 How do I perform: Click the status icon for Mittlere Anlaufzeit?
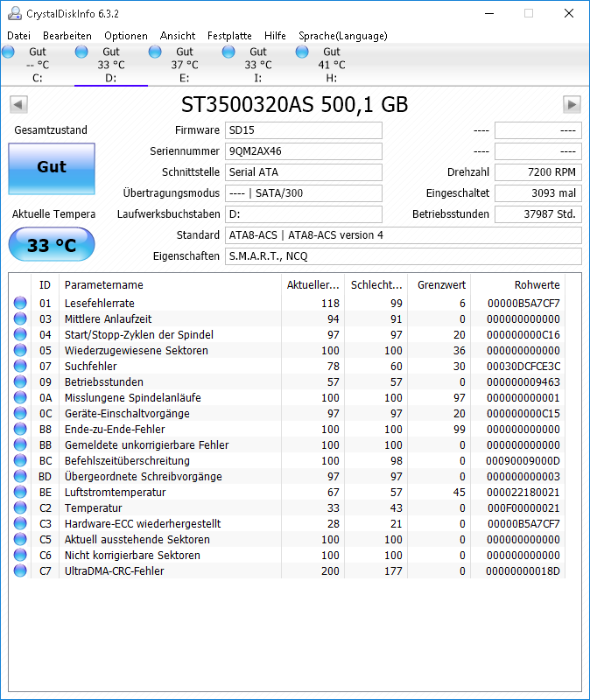tap(20, 318)
